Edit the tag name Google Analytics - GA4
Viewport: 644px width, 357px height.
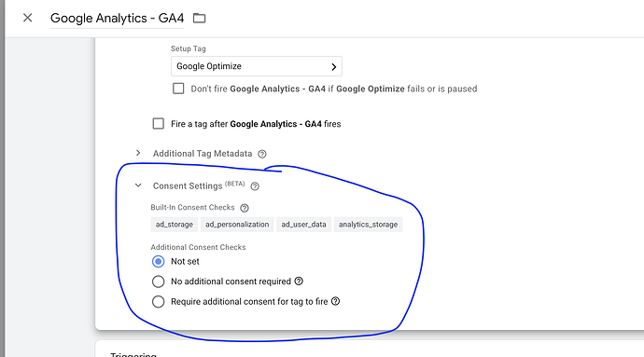(x=117, y=18)
